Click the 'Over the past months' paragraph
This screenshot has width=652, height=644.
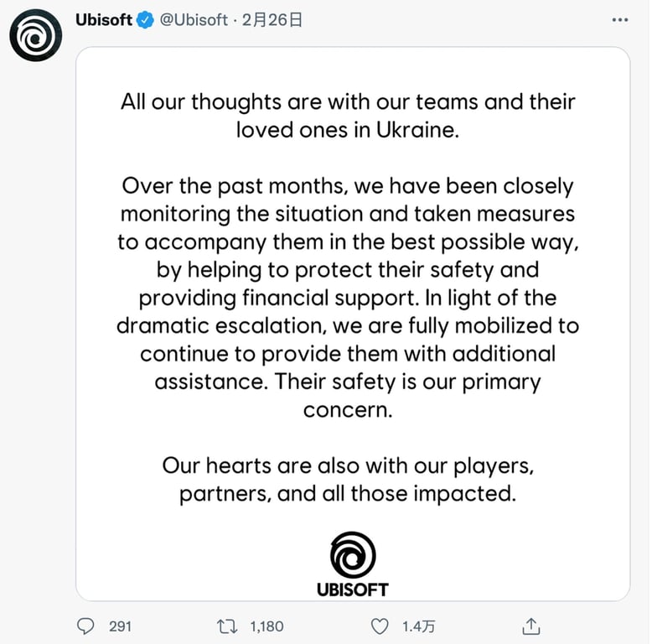point(348,298)
